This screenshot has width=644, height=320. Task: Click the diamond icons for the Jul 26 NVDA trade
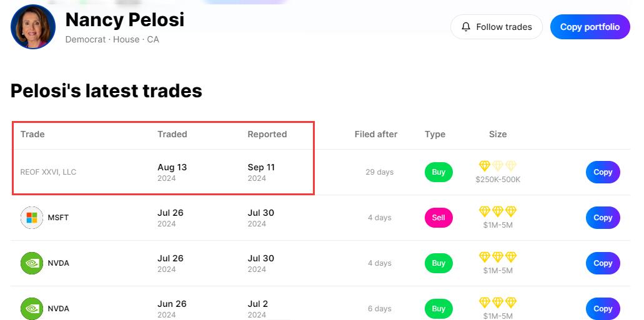[498, 257]
